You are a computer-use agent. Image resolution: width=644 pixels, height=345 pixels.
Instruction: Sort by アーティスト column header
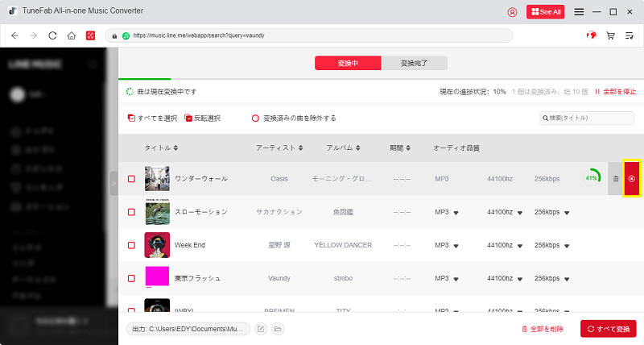[x=279, y=148]
